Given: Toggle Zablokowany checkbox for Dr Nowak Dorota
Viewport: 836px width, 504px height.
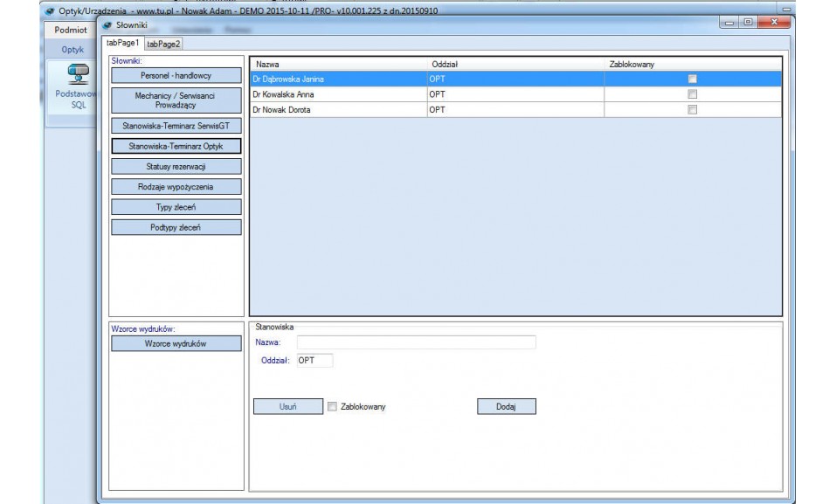Looking at the screenshot, I should (x=692, y=110).
